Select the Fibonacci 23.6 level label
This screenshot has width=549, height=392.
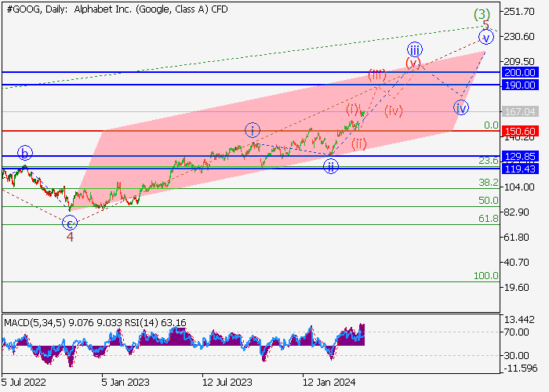489,161
